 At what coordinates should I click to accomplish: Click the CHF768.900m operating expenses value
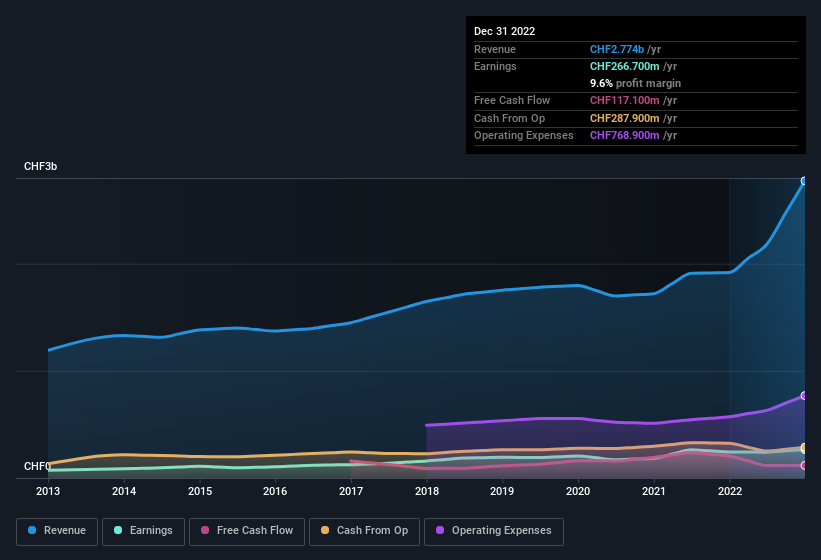pyautogui.click(x=625, y=136)
